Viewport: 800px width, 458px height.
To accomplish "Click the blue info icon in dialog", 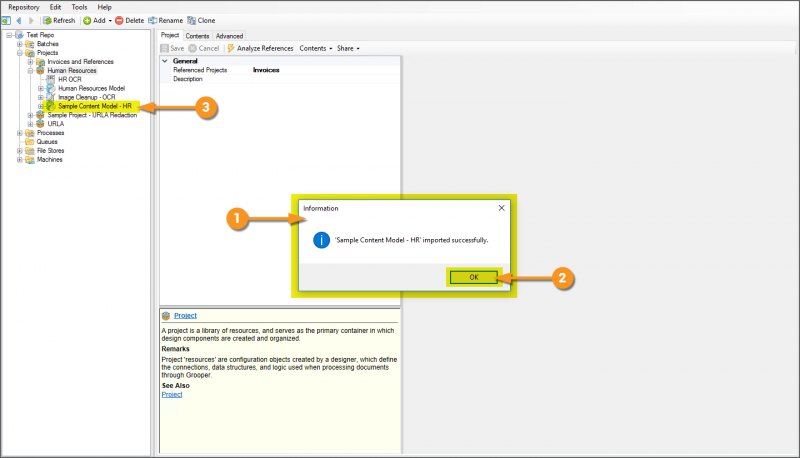I will [321, 240].
